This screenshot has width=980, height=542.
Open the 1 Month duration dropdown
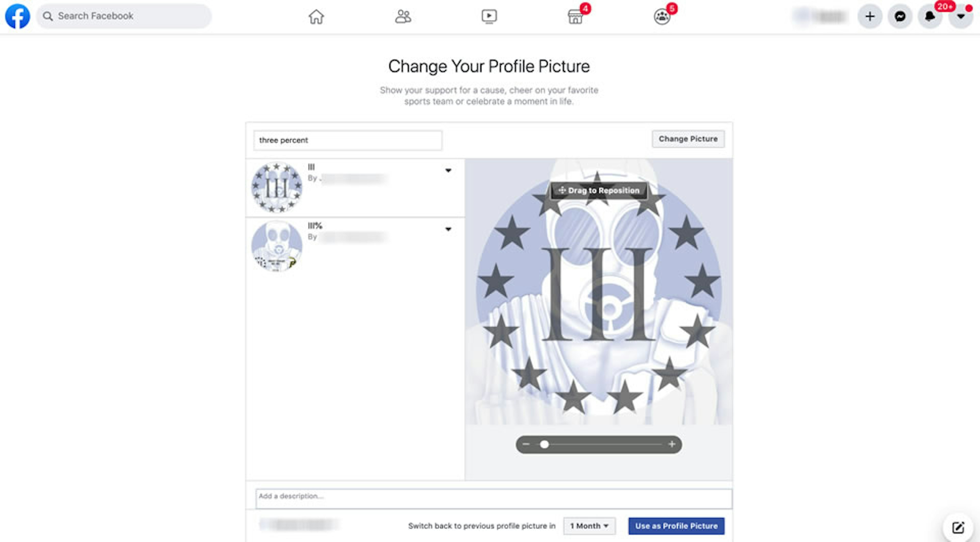point(589,526)
